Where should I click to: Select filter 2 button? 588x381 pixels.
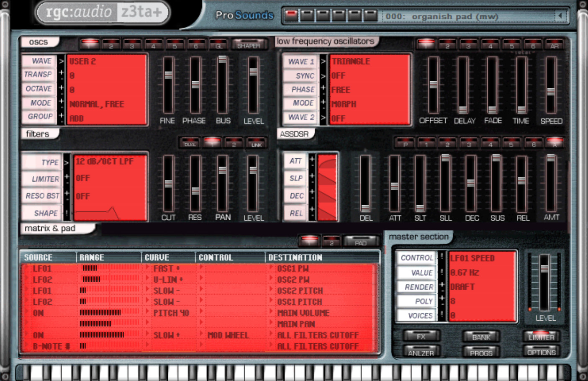point(234,143)
